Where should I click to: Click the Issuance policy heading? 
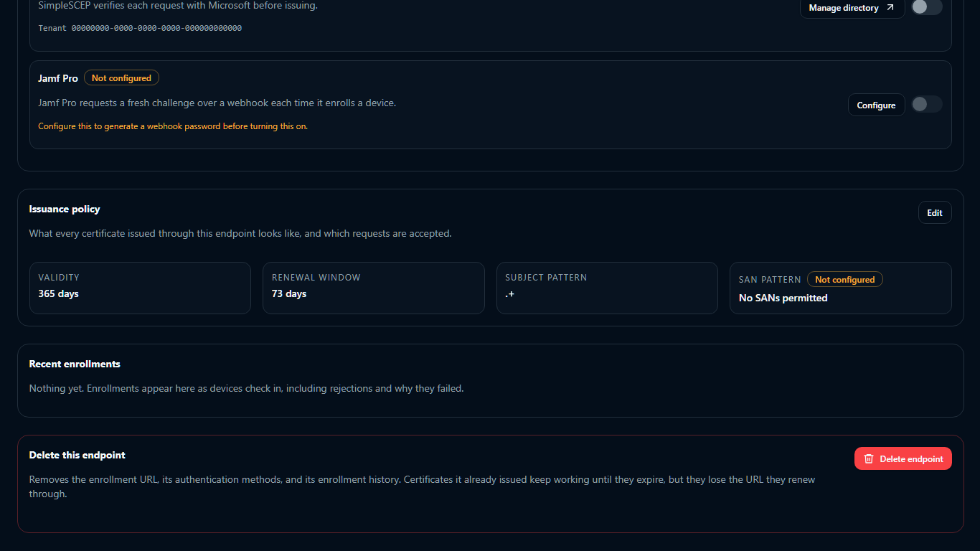pyautogui.click(x=65, y=209)
